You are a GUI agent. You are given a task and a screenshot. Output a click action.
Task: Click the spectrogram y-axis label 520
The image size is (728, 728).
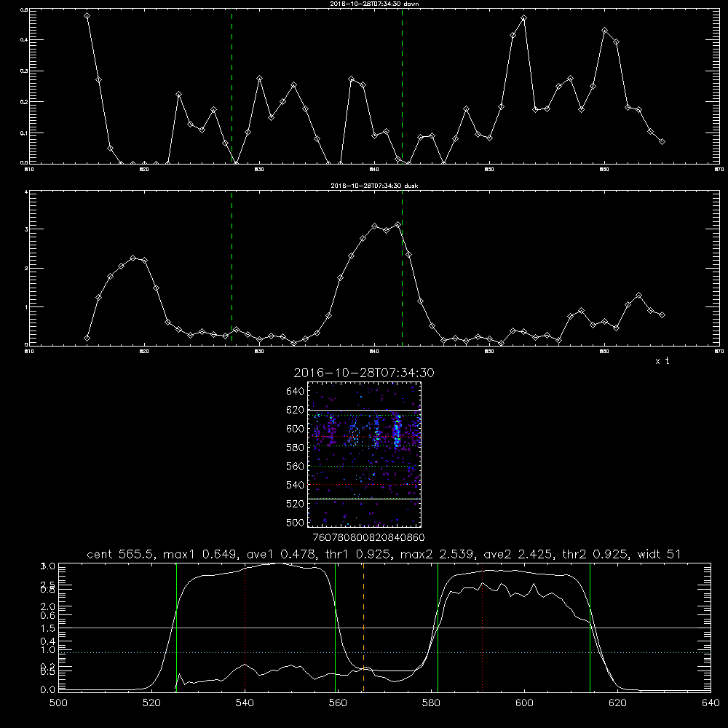(x=296, y=504)
